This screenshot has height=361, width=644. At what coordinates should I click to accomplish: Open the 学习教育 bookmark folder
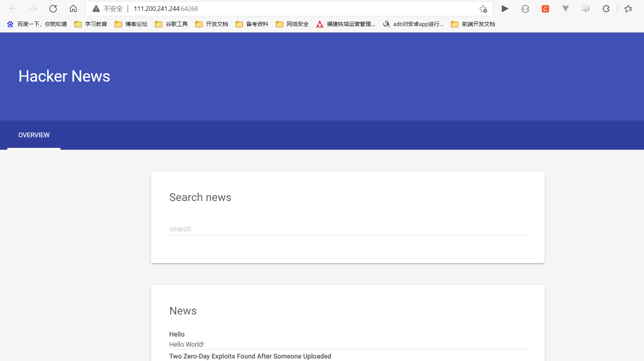click(91, 24)
